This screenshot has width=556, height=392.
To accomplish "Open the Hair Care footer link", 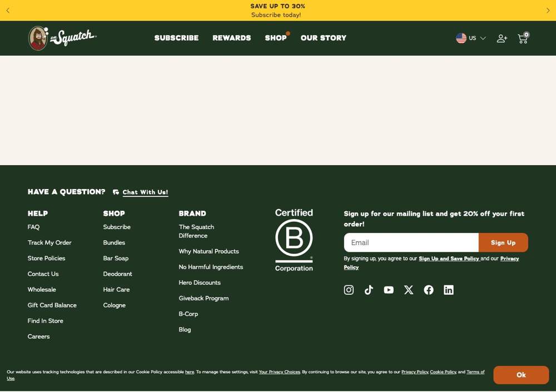I will click(x=116, y=290).
